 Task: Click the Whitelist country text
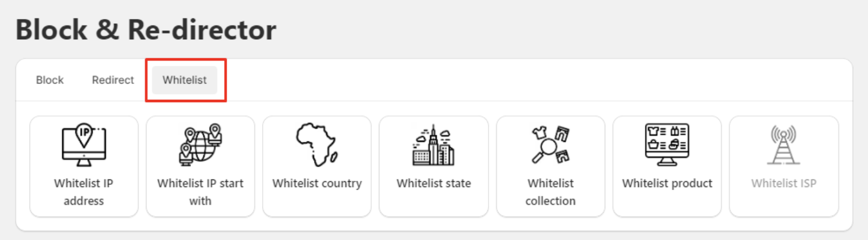[x=317, y=184]
